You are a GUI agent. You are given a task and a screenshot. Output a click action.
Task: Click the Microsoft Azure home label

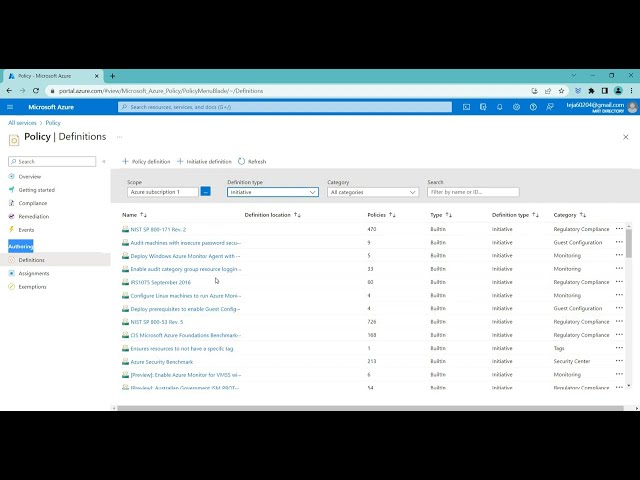51,107
